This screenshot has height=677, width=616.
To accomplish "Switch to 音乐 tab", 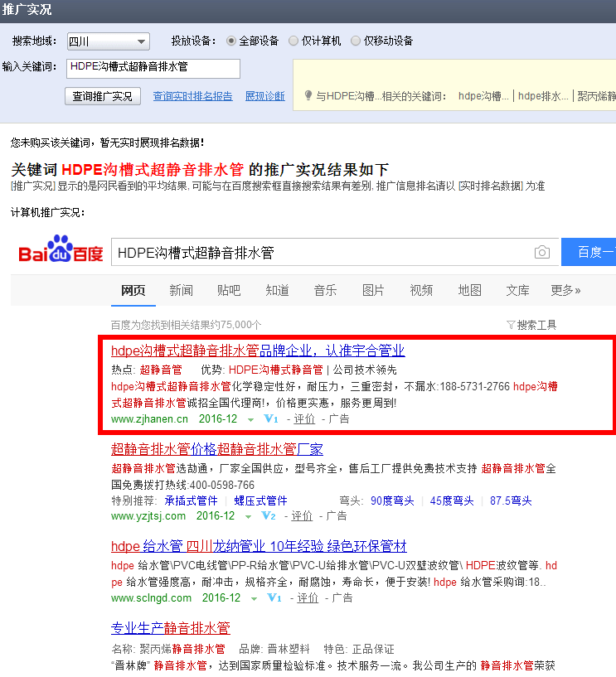I will click(x=325, y=290).
